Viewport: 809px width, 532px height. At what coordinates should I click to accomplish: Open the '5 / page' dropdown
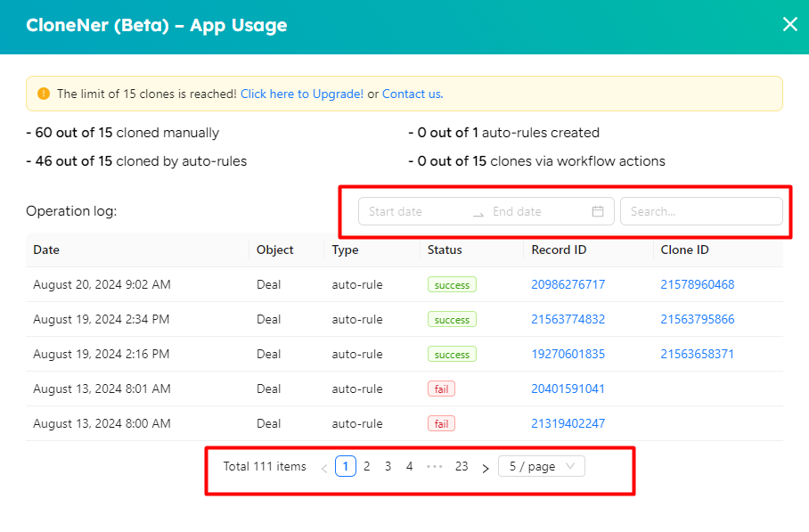tap(541, 466)
